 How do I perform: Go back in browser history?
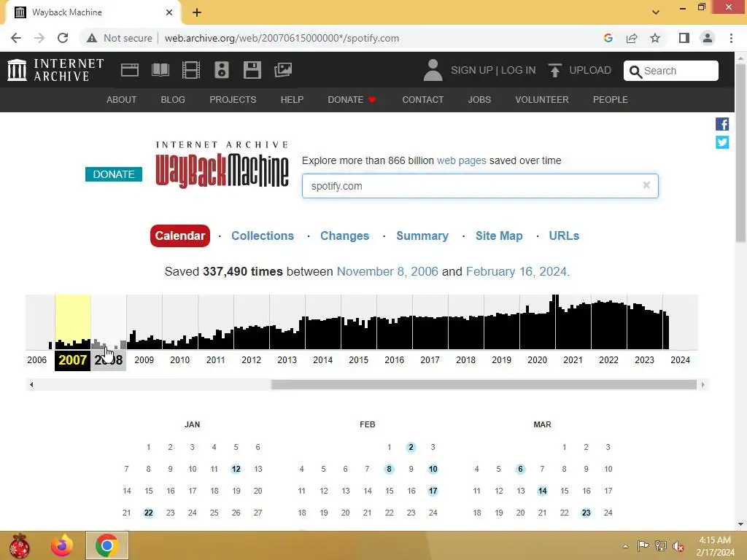pyautogui.click(x=16, y=38)
